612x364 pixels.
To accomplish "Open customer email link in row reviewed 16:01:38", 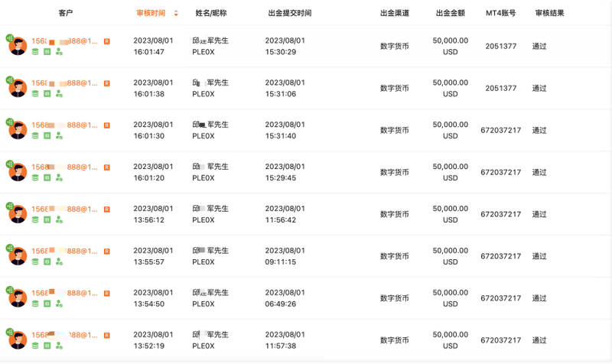I will pyautogui.click(x=64, y=83).
